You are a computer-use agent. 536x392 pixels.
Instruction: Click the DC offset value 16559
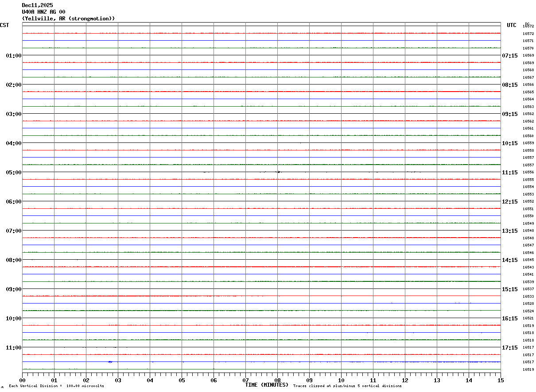pos(528,143)
